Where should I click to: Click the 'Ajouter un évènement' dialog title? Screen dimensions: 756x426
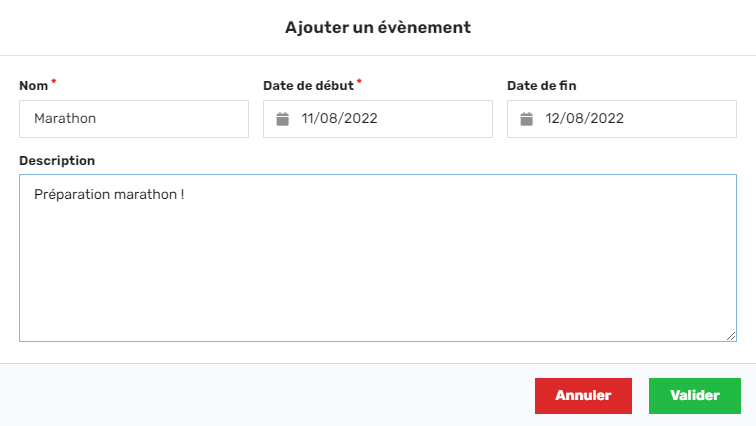point(378,27)
